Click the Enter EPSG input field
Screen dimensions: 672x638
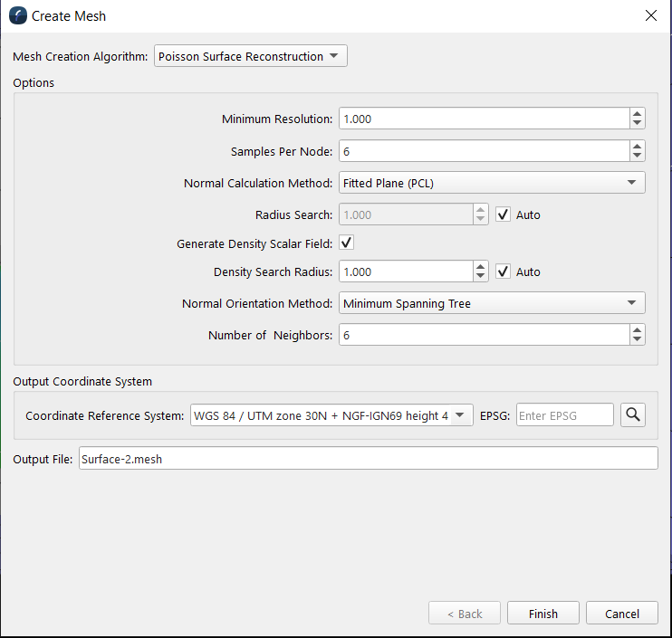(564, 416)
